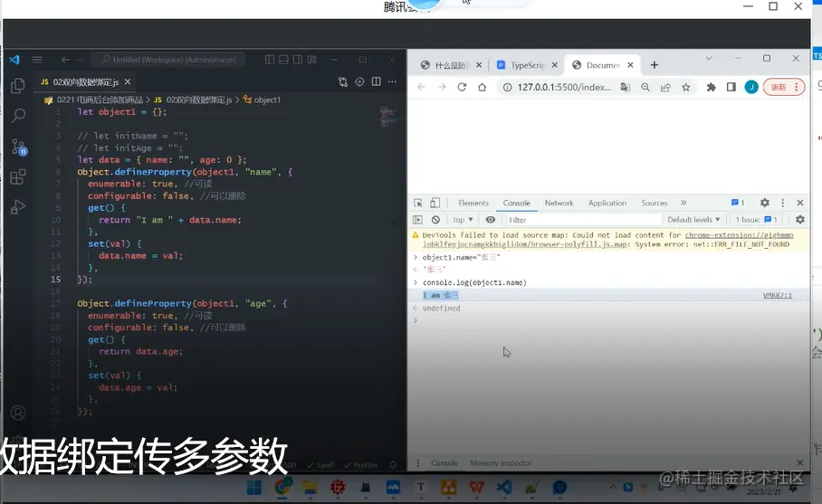
Task: Open the chrome-extension source map link
Action: (608, 240)
